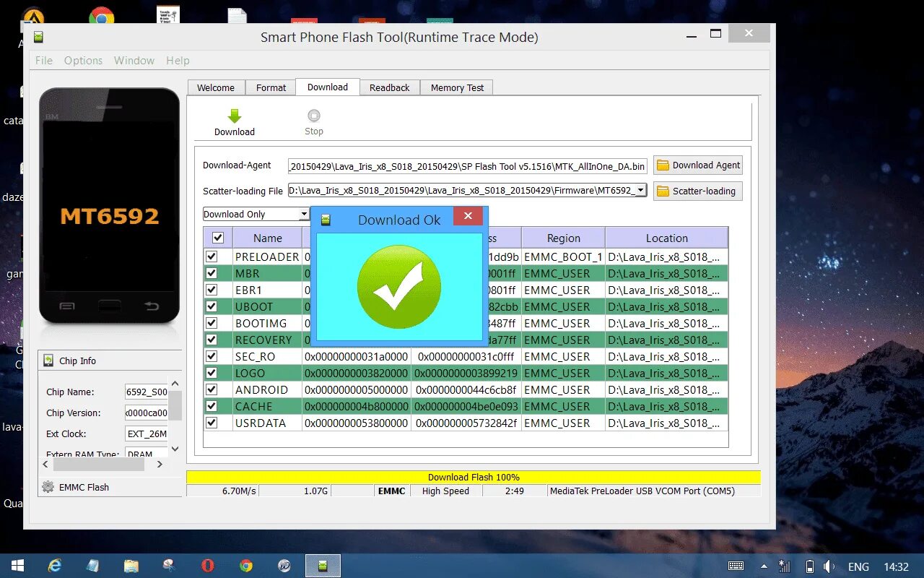924x578 pixels.
Task: Close the Download Ok dialog
Action: click(x=468, y=216)
